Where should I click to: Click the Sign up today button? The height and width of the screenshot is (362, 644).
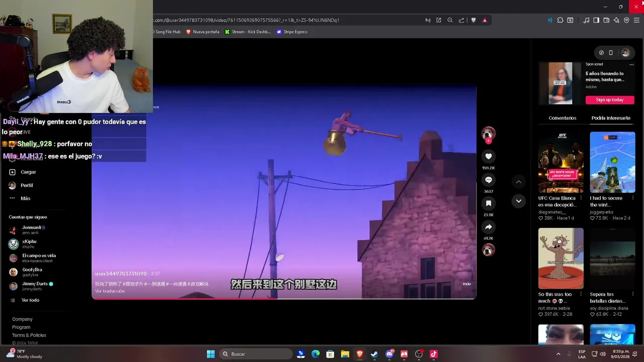(610, 100)
